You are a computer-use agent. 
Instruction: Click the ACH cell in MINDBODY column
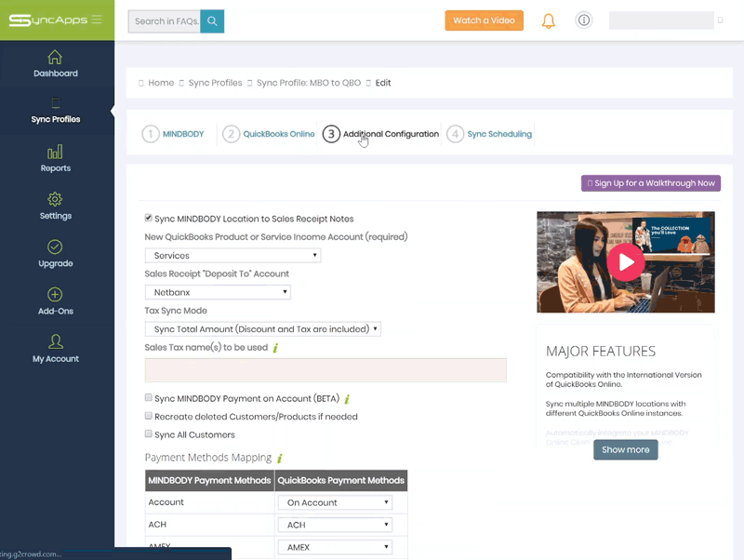[210, 525]
